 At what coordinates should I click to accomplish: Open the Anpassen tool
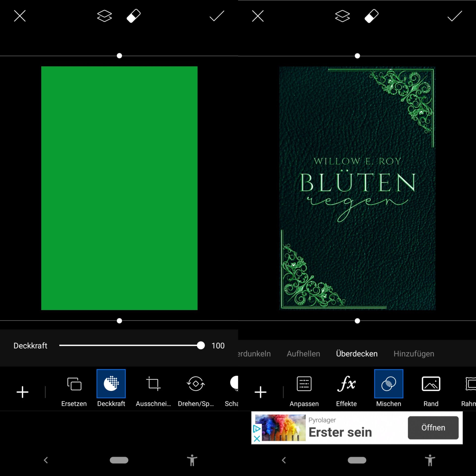pos(304,391)
